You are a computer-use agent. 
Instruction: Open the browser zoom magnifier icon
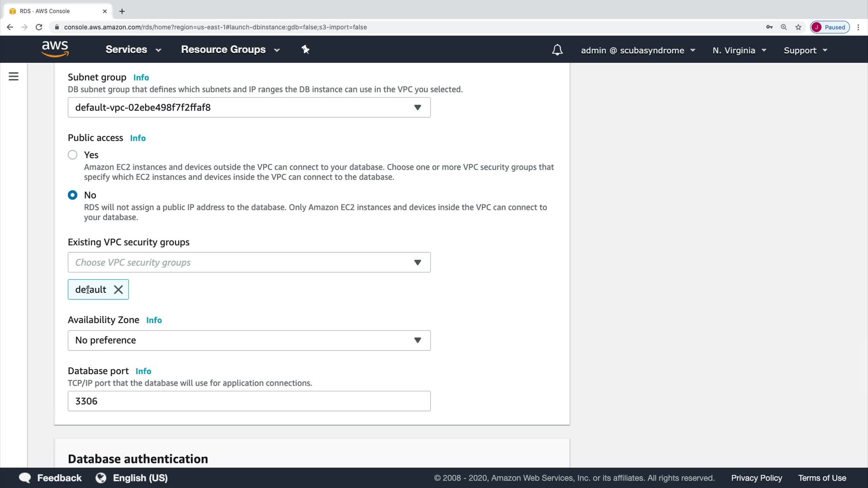[784, 27]
